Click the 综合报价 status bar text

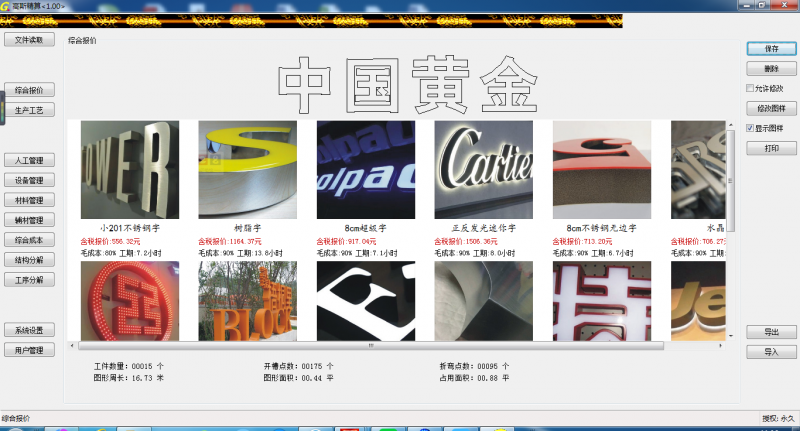[16, 418]
